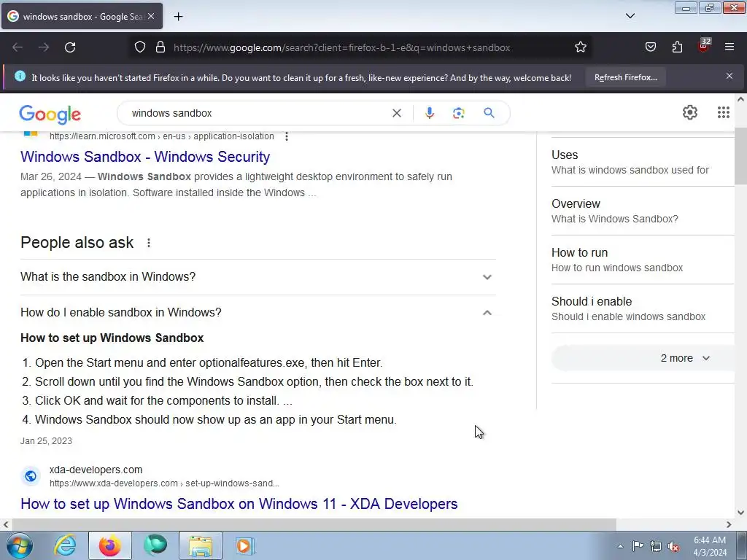This screenshot has width=747, height=560.
Task: Dismiss the Firefox refresh notification bar
Action: pyautogui.click(x=729, y=76)
